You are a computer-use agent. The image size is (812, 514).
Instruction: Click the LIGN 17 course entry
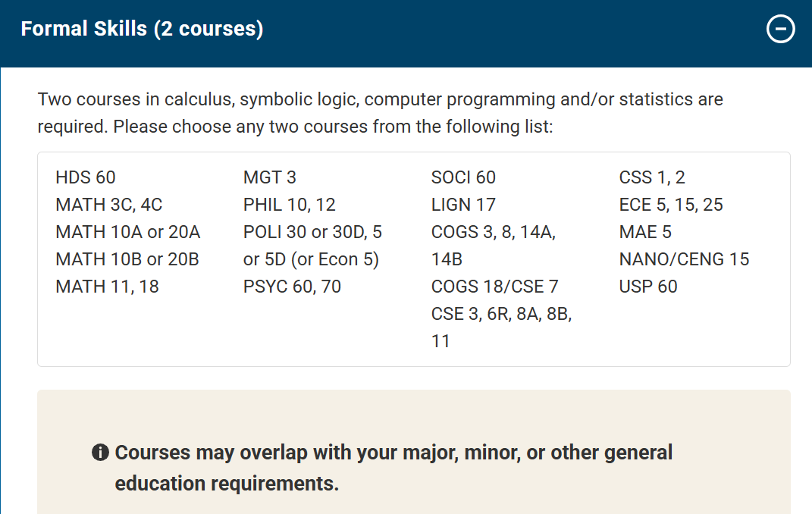(463, 205)
